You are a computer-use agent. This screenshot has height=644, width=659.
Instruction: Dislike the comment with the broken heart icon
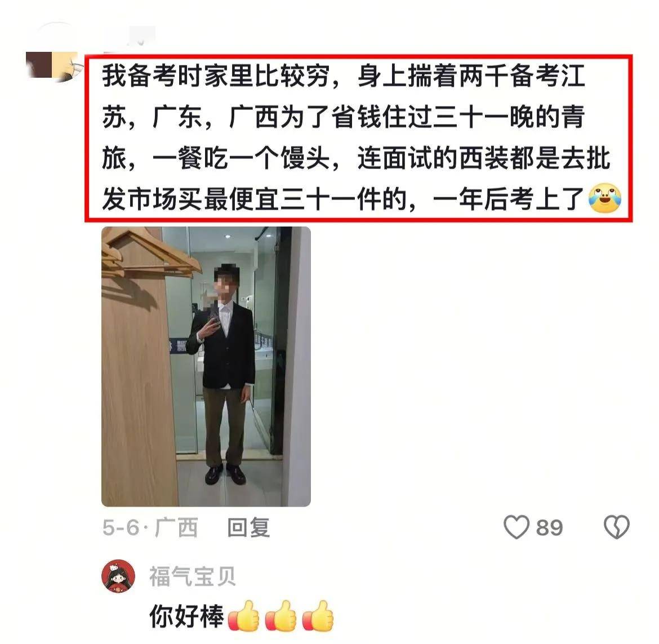617,527
